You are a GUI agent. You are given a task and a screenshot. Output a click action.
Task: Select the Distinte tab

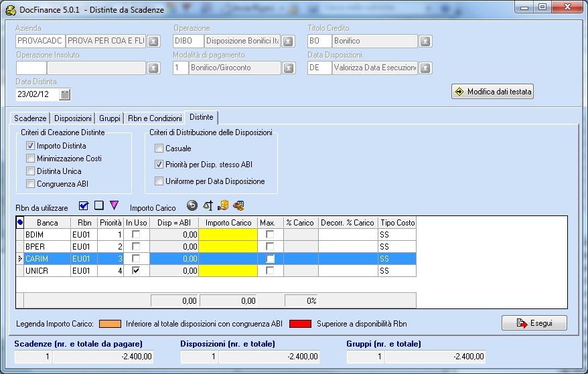(202, 117)
